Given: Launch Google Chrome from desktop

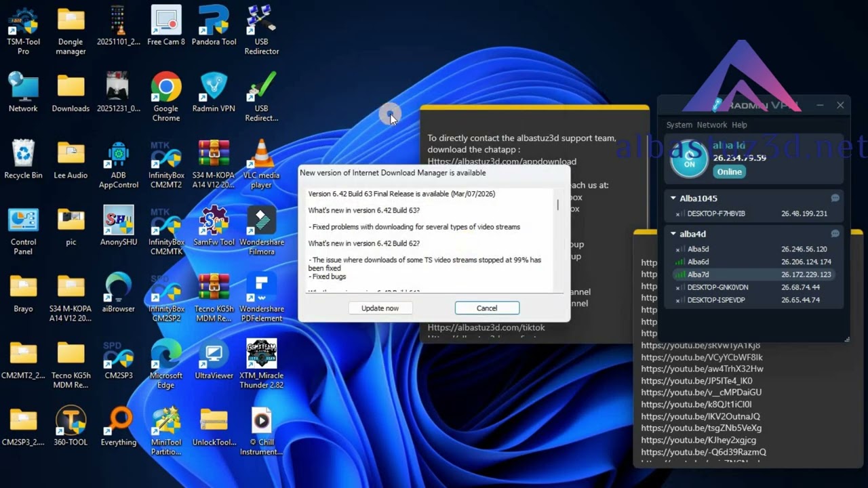Looking at the screenshot, I should (166, 97).
